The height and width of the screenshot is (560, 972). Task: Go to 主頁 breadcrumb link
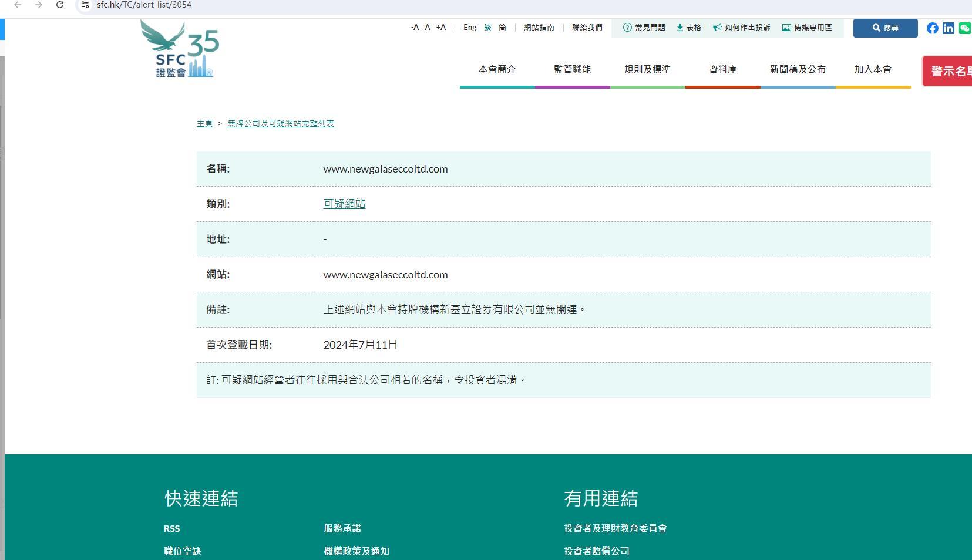tap(204, 123)
